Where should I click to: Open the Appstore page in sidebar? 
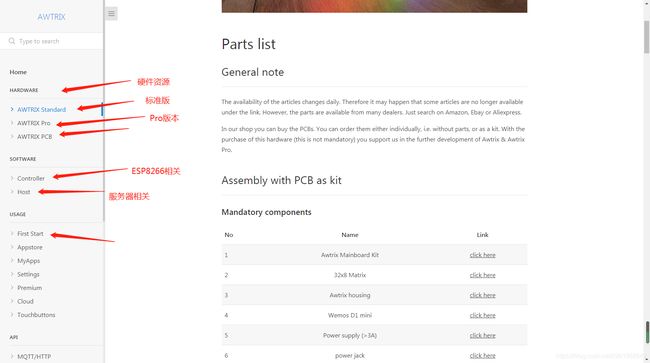(x=30, y=247)
